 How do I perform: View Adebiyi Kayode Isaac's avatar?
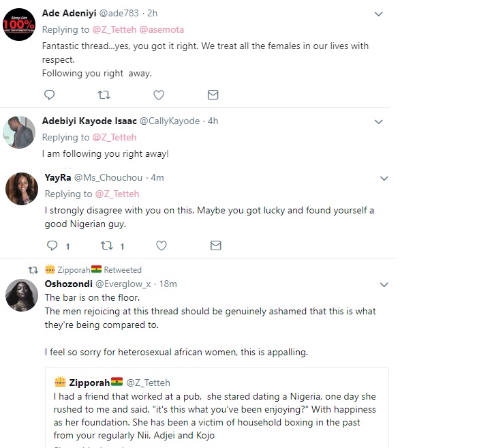[19, 132]
